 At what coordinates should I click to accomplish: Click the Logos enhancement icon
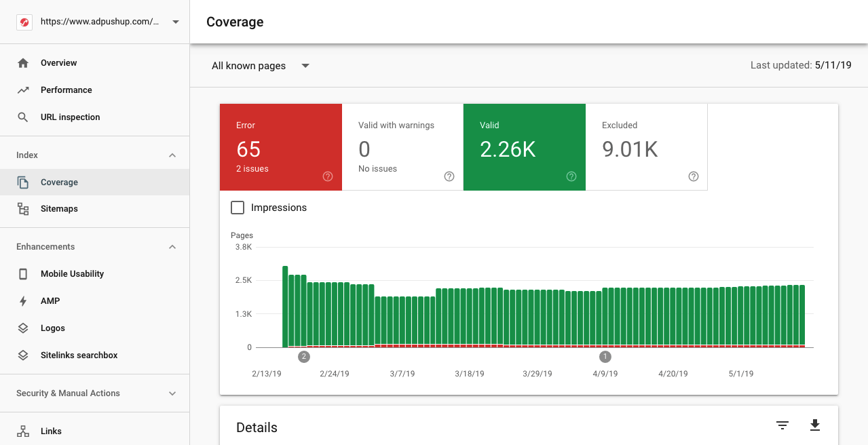(24, 328)
